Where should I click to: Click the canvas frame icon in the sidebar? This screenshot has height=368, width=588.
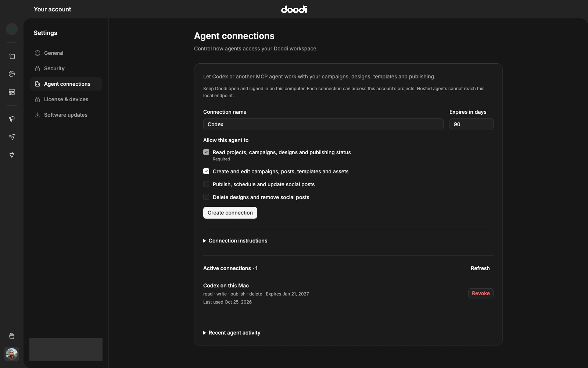coord(12,56)
